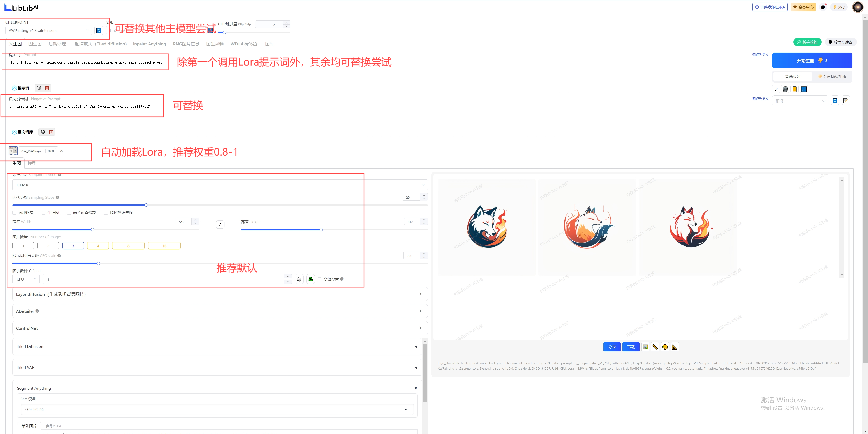868x434 pixels.
Task: Click the 下载 download button
Action: point(631,347)
